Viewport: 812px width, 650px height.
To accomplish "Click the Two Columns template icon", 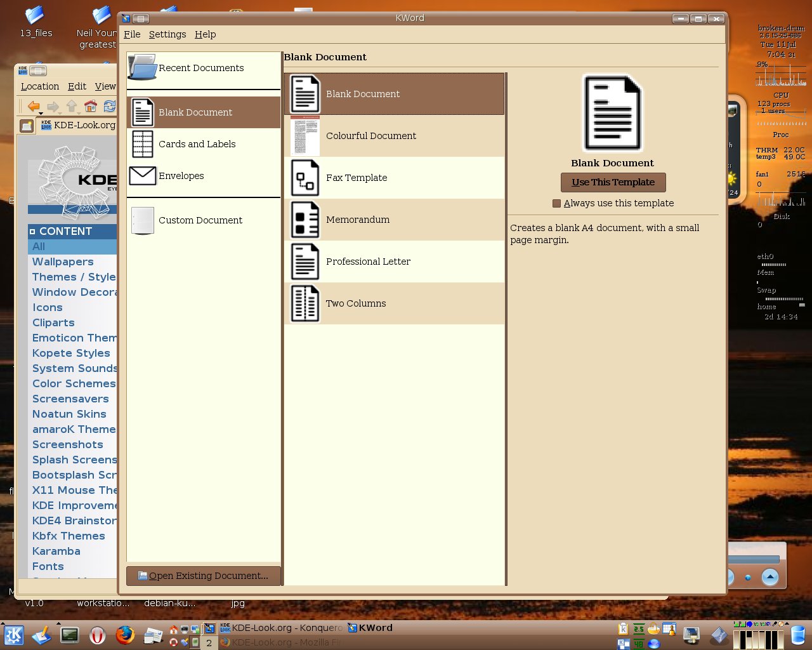I will tap(305, 303).
